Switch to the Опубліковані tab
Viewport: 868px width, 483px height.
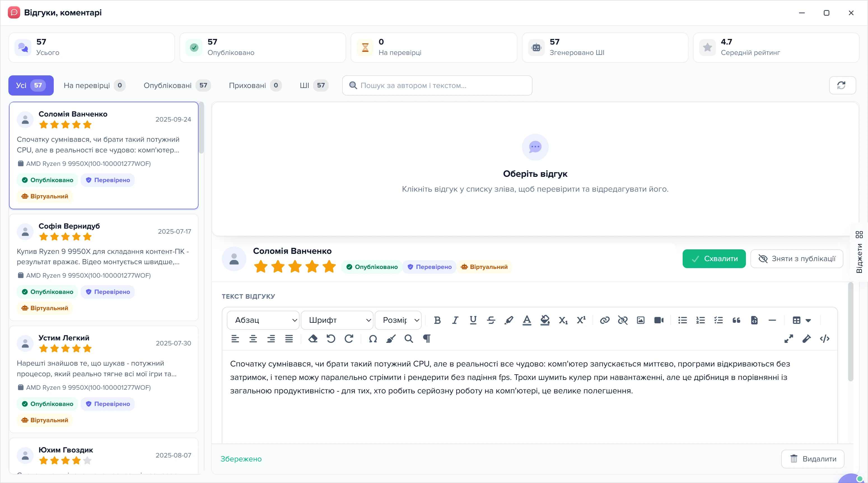pos(177,86)
